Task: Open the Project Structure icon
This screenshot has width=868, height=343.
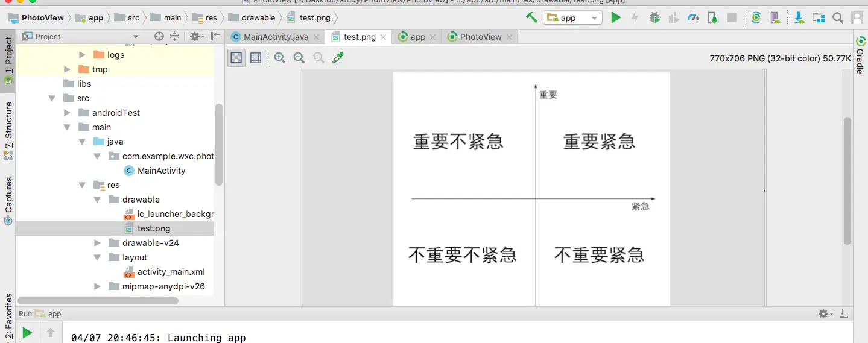Action: pyautogui.click(x=819, y=18)
